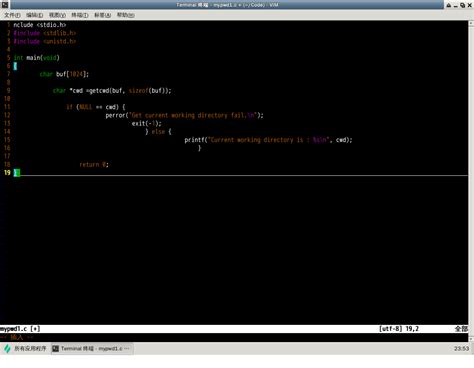The width and height of the screenshot is (474, 368).
Task: Click the terminal icon in the title bar
Action: [x=5, y=4]
